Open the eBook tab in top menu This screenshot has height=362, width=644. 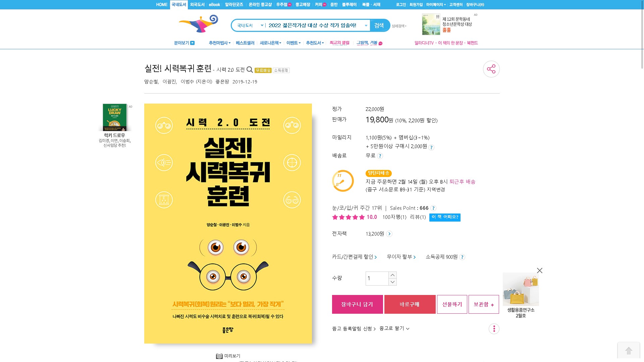pos(214,5)
